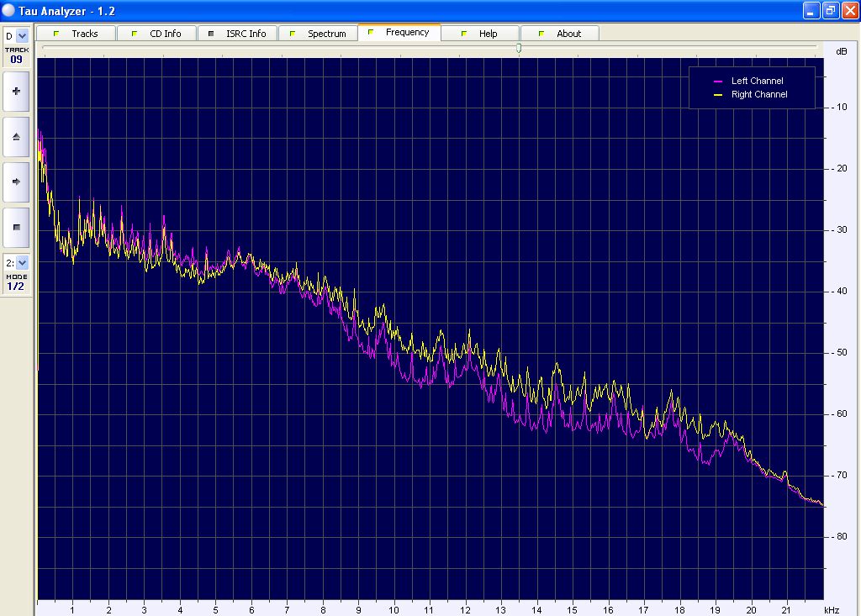Select the Frequency tab
This screenshot has height=616, width=861.
coord(407,33)
